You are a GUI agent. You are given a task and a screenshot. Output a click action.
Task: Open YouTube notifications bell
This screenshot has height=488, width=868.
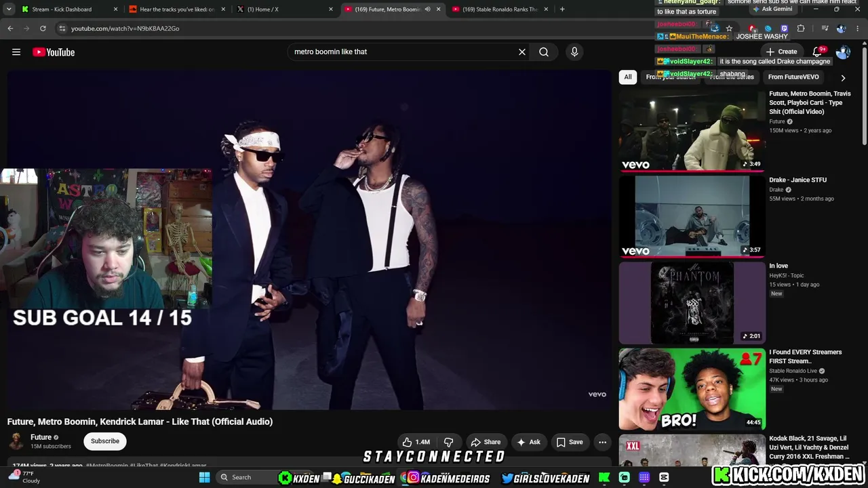(818, 52)
